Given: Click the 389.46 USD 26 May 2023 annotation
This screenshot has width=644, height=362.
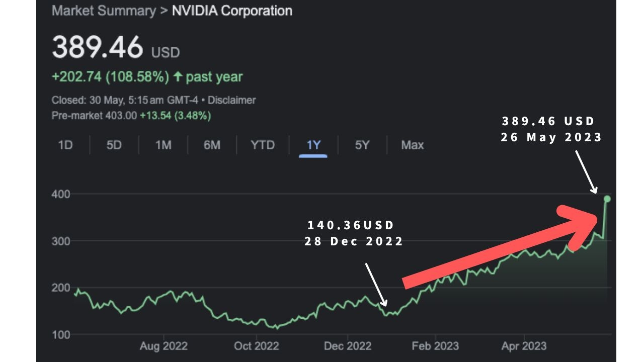Looking at the screenshot, I should click(x=551, y=129).
